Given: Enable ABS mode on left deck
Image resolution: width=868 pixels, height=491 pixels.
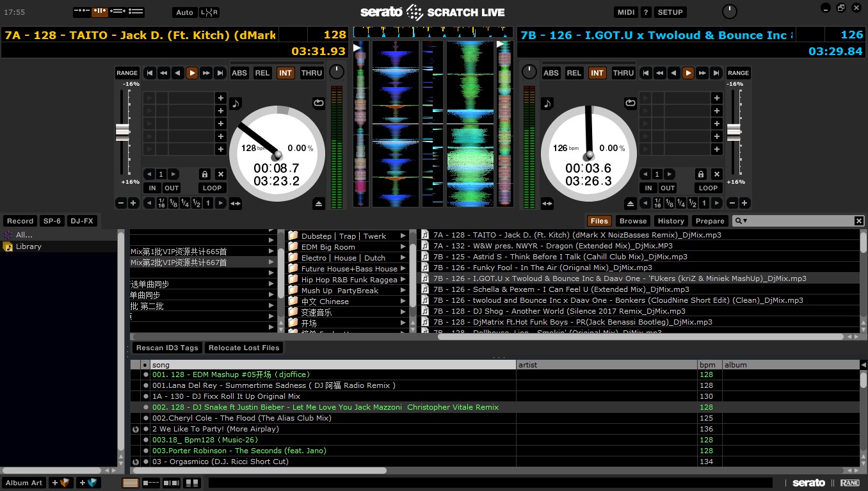Looking at the screenshot, I should pos(239,73).
